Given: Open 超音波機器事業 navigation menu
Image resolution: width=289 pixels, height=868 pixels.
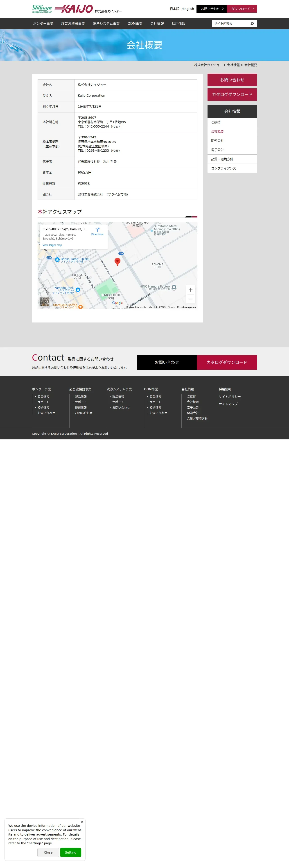Looking at the screenshot, I should tap(73, 24).
